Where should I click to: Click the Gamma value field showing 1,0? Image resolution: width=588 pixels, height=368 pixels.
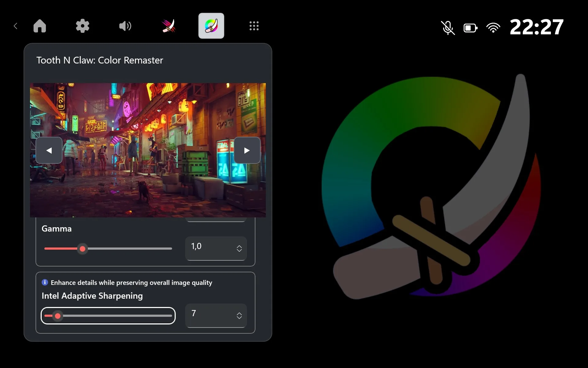216,248
